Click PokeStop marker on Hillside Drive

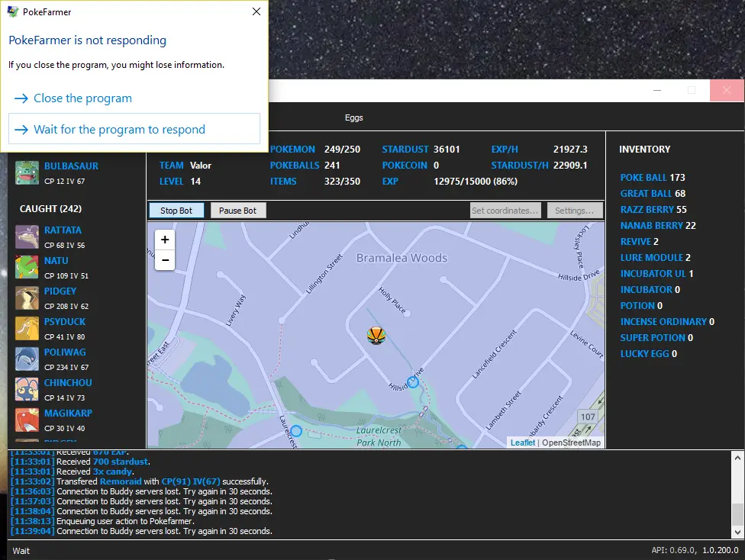point(413,382)
